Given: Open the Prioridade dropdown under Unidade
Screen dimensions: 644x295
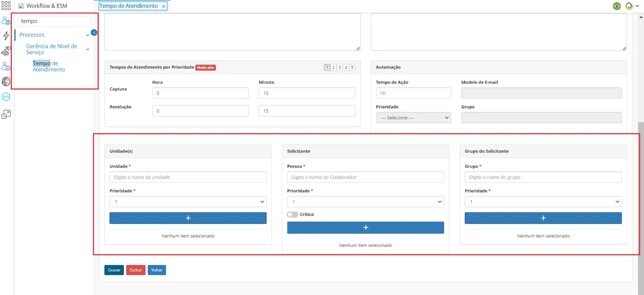Looking at the screenshot, I should click(x=188, y=202).
